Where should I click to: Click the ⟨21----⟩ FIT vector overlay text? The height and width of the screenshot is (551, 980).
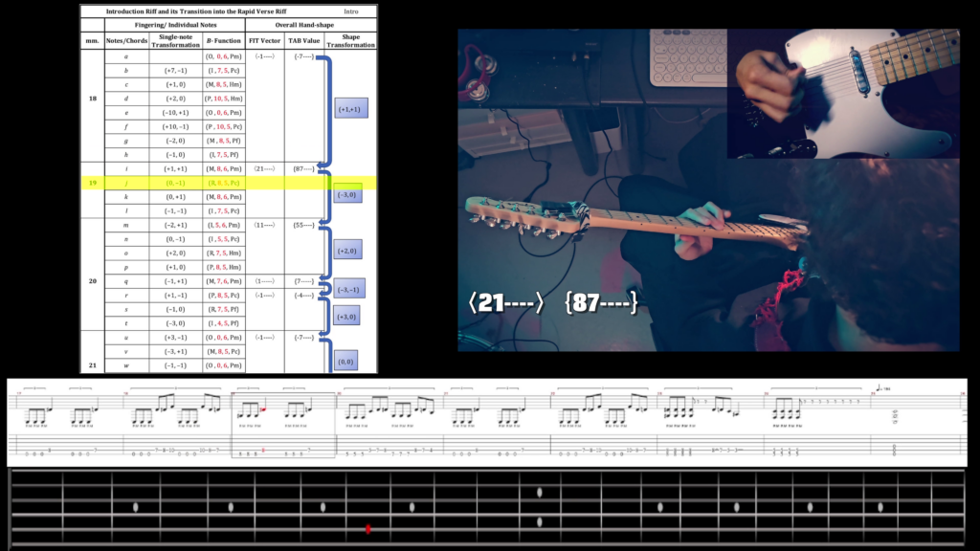point(506,303)
